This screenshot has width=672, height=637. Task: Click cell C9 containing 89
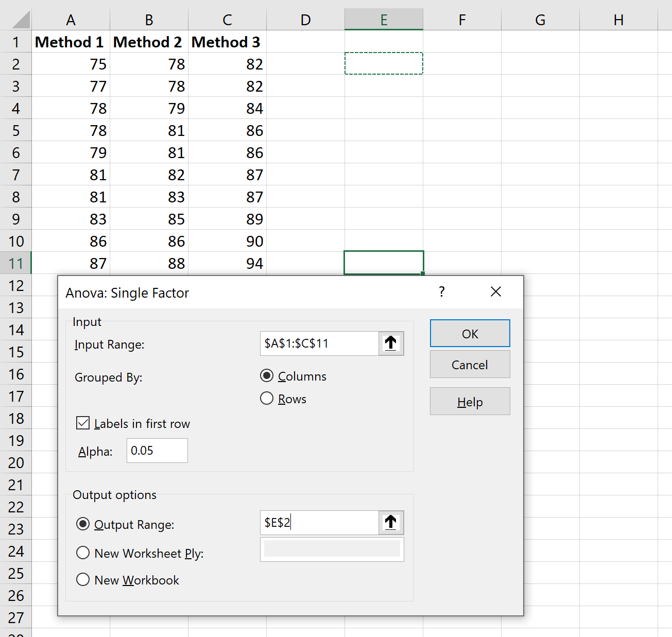tap(228, 219)
